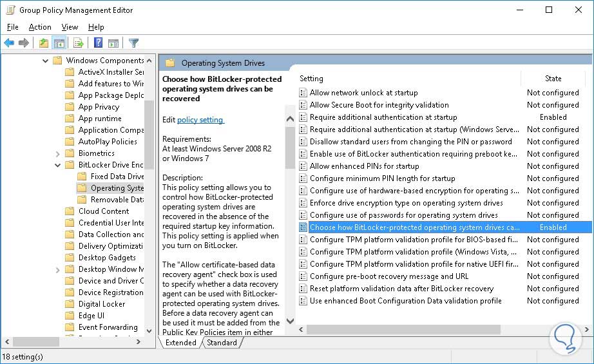Click the description pane scroll down arrow
The width and height of the screenshot is (594, 364).
pyautogui.click(x=290, y=321)
